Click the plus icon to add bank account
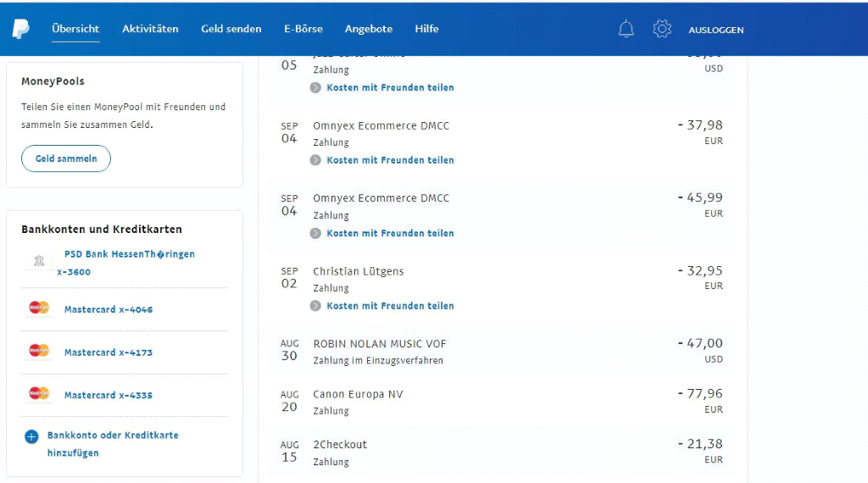This screenshot has width=868, height=483. (31, 436)
